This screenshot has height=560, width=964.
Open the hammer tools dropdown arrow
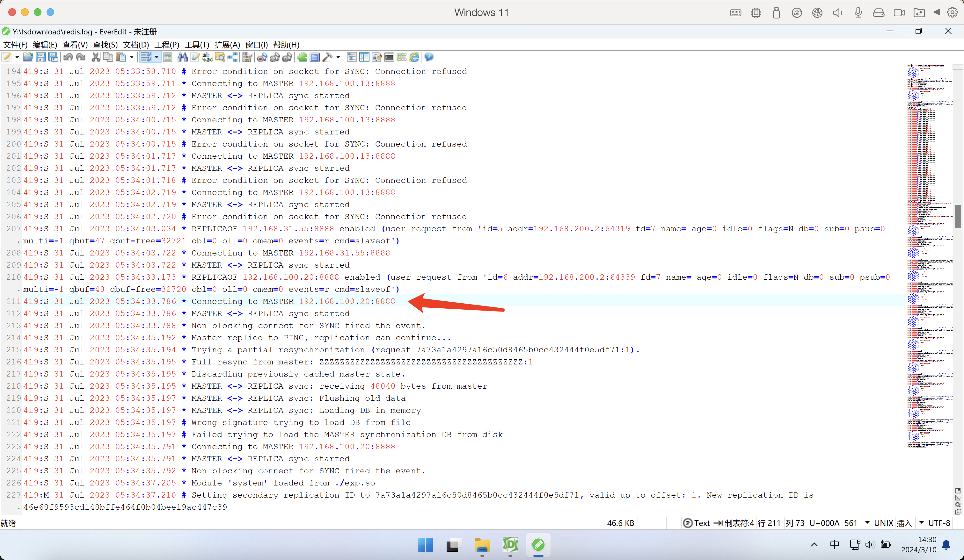point(338,57)
